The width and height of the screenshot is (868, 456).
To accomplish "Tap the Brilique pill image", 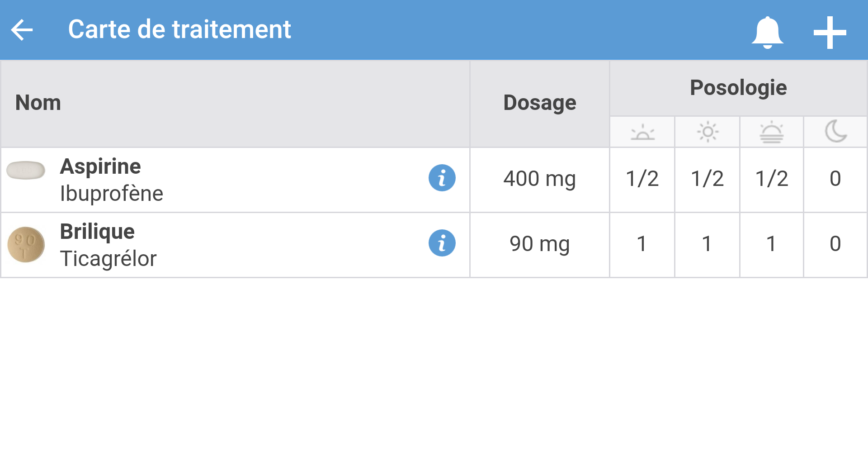I will point(26,245).
